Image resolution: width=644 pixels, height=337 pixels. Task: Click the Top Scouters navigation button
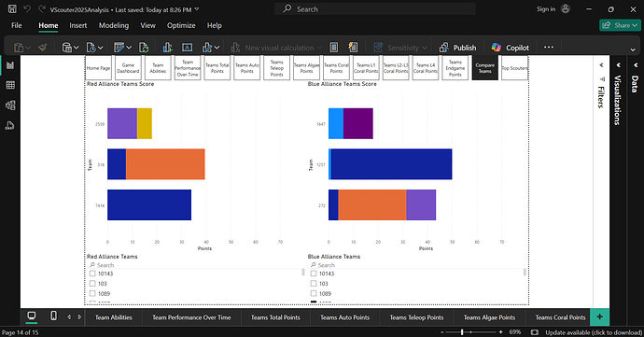(x=514, y=68)
